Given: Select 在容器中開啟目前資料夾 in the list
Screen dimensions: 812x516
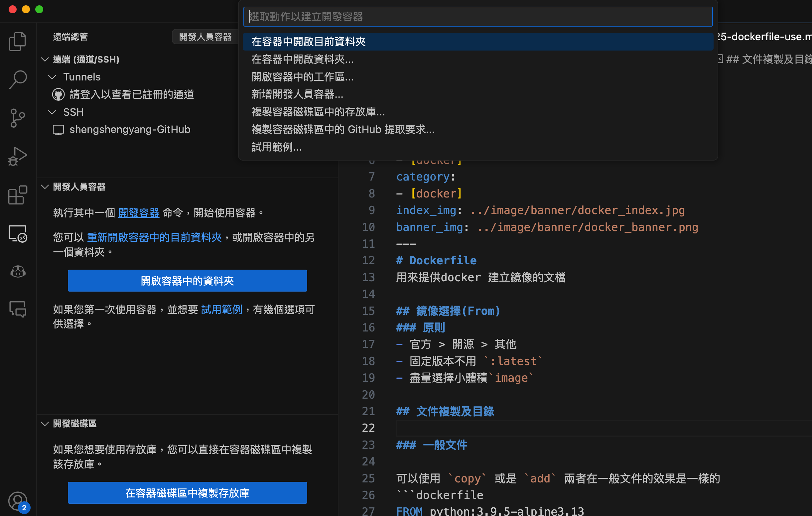Looking at the screenshot, I should click(308, 42).
